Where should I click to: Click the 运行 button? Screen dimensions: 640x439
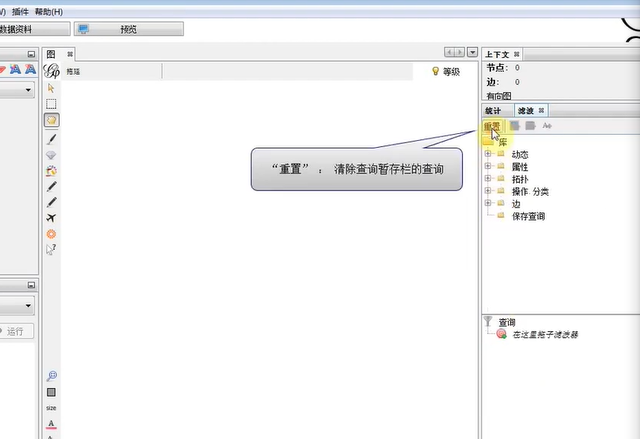click(x=16, y=331)
